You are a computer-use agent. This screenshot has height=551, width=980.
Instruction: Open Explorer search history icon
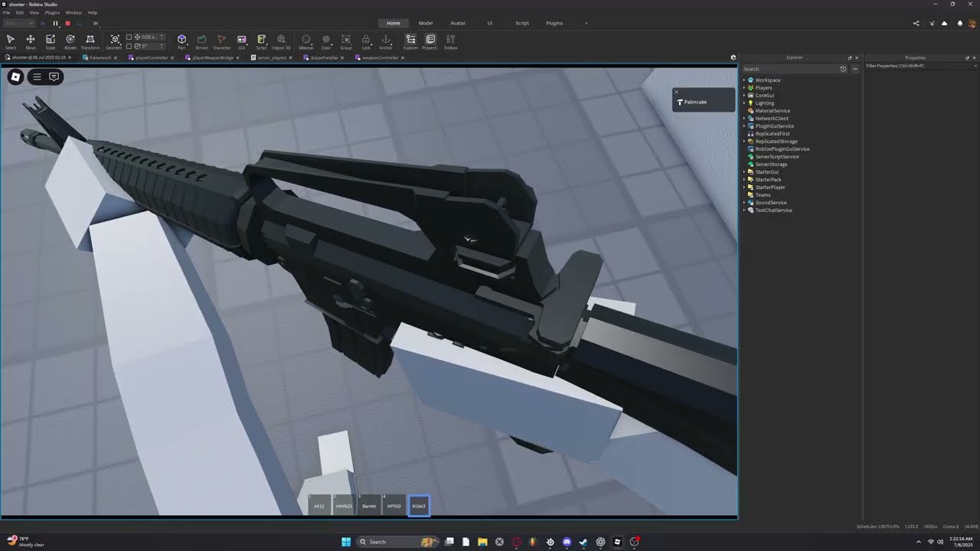pos(843,69)
